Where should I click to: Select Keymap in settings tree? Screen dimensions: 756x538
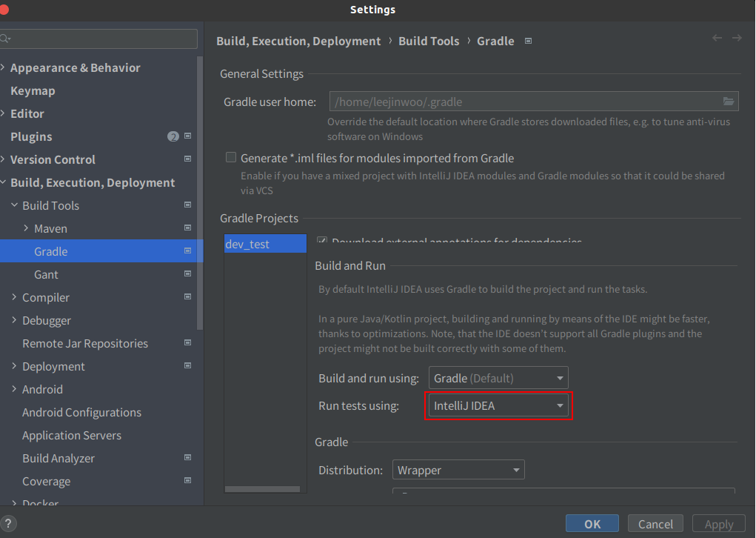(x=33, y=90)
